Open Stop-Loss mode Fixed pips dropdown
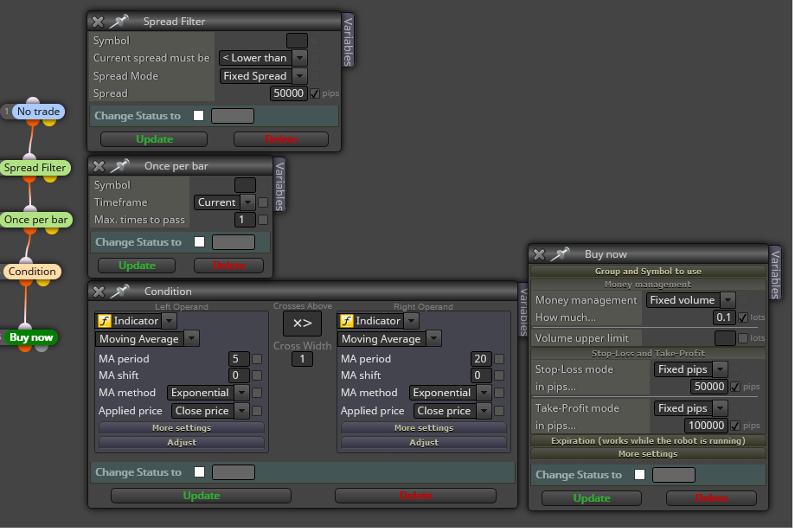 click(691, 369)
